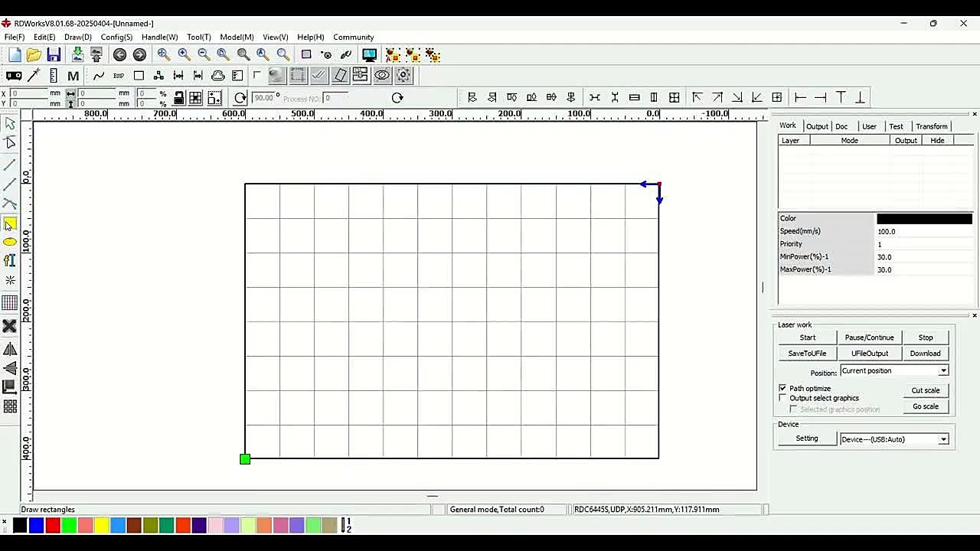Select the rectangle draw tool in the left toolbar
The image size is (980, 551).
point(10,224)
